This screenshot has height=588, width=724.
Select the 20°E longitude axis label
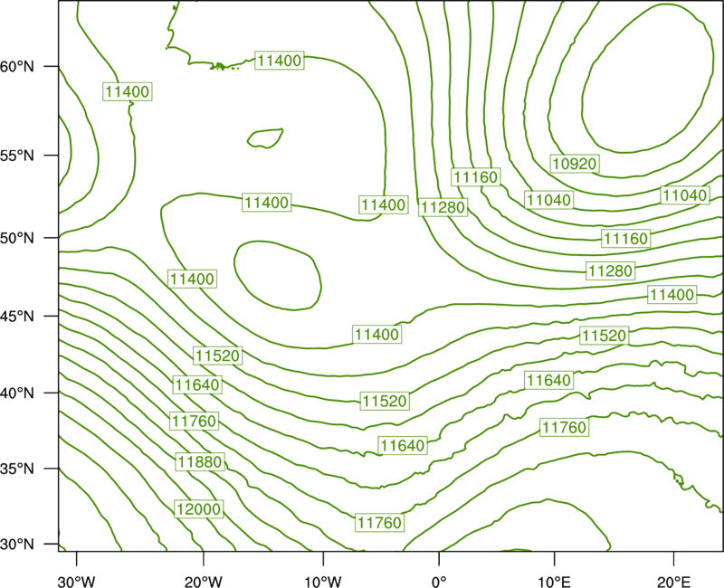[673, 582]
